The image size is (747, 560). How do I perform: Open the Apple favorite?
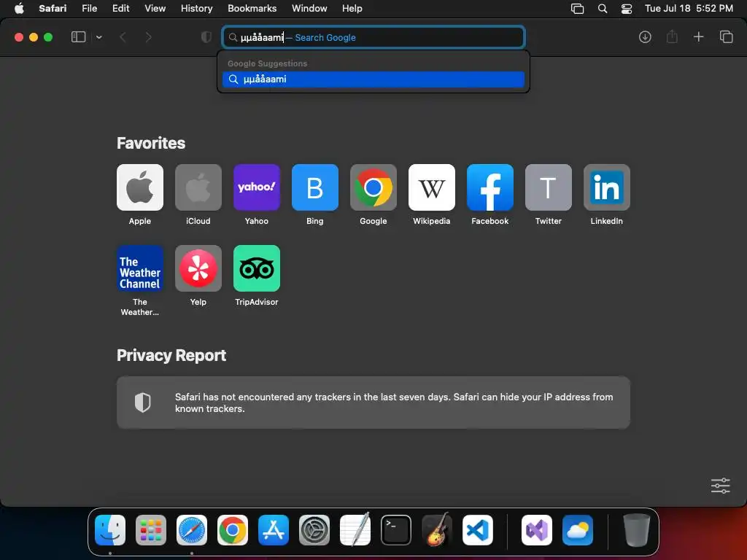[140, 187]
